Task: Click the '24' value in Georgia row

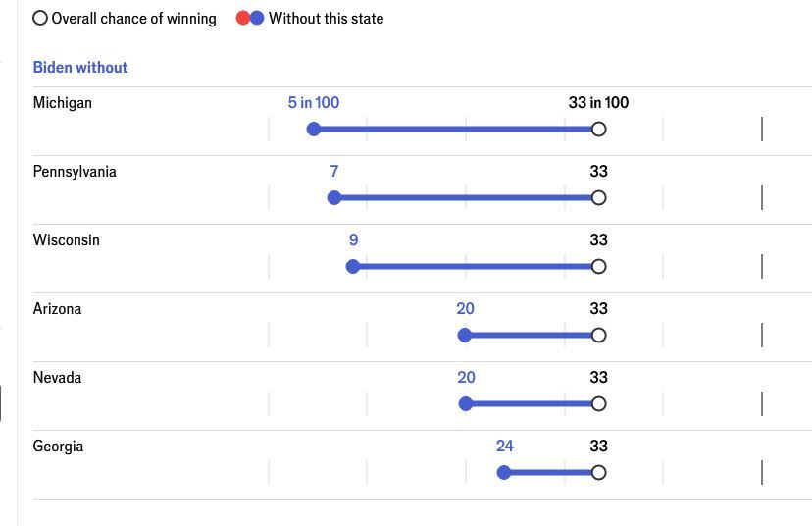Action: point(505,446)
